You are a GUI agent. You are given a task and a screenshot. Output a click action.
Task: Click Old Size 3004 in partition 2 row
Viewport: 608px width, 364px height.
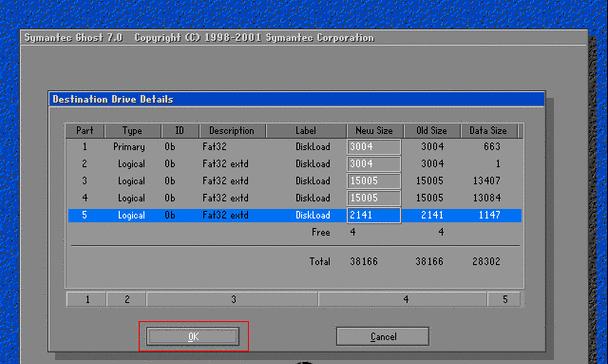coord(432,164)
